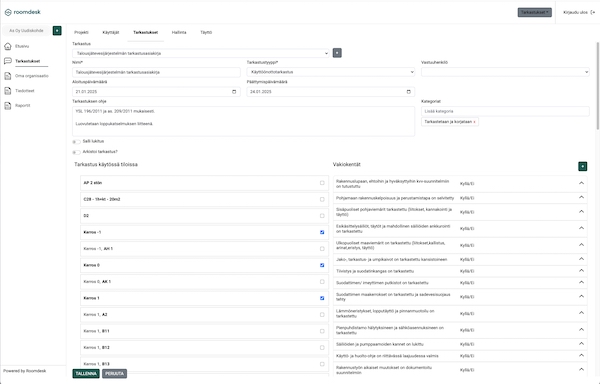
Task: Click green plus button beside As Oy Uudiskohde
Action: point(57,31)
